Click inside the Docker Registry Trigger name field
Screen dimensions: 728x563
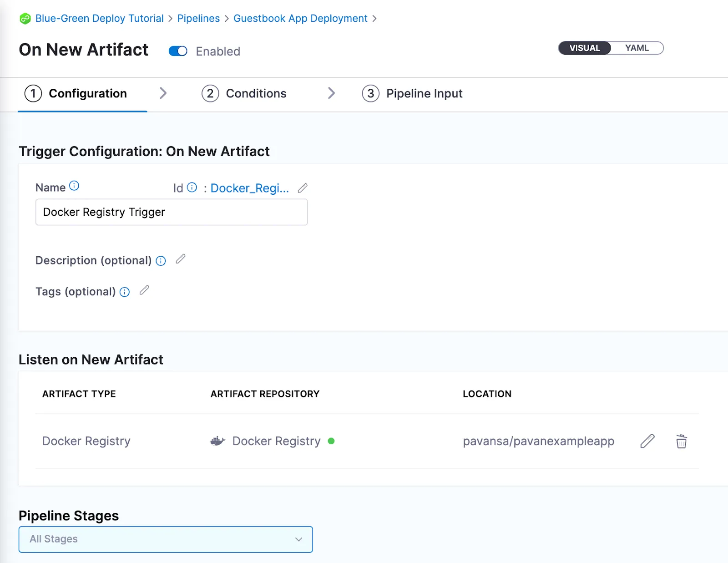point(171,212)
